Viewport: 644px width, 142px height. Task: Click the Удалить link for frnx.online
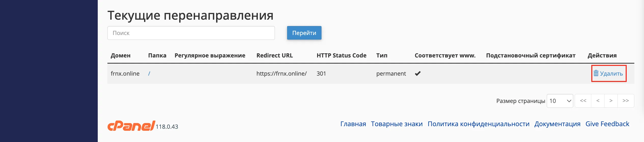pos(608,74)
